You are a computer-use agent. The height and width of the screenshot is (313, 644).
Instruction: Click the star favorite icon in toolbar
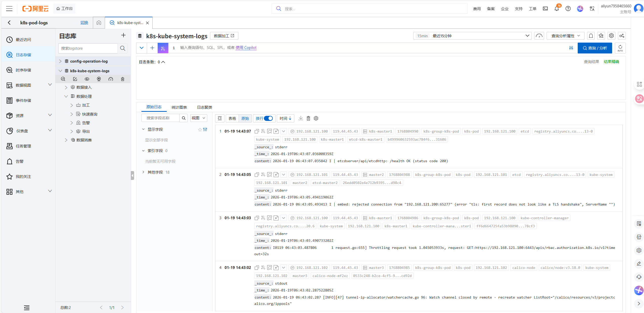point(601,36)
